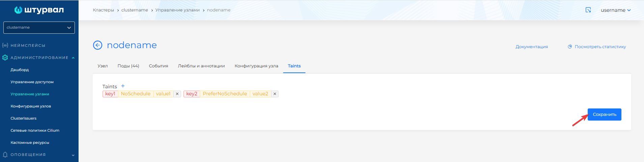Add a new taint with plus icon
The height and width of the screenshot is (162, 644).
tap(123, 86)
